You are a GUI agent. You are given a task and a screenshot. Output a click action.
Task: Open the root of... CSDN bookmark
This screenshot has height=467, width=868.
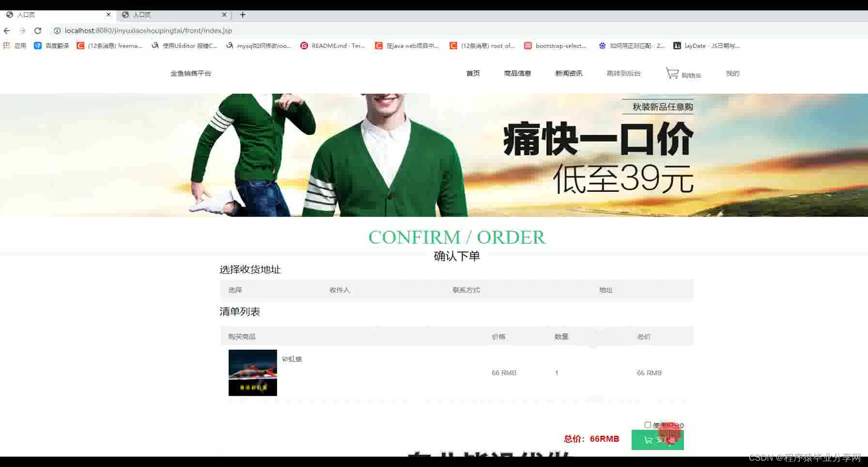(x=482, y=46)
